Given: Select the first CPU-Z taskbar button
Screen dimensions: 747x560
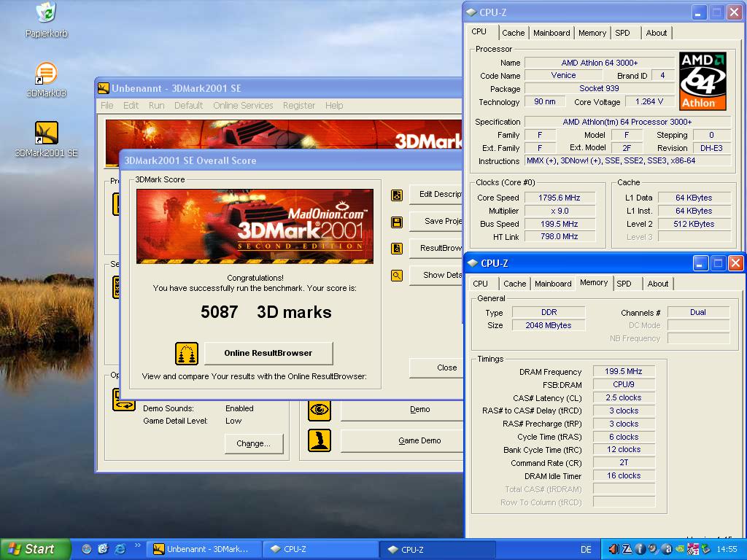Looking at the screenshot, I should 321,549.
